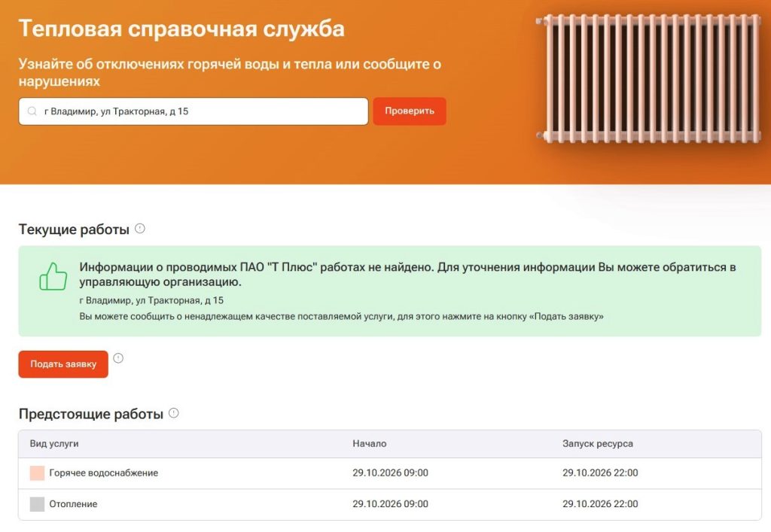Screen dimensions: 771x532
Task: Click the Запуск ресурса column header
Action: click(598, 443)
